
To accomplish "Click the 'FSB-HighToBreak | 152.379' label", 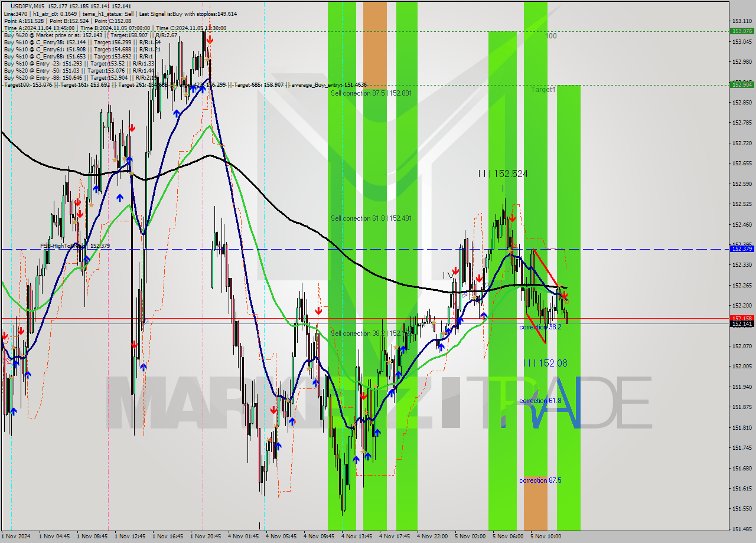I will pos(75,246).
